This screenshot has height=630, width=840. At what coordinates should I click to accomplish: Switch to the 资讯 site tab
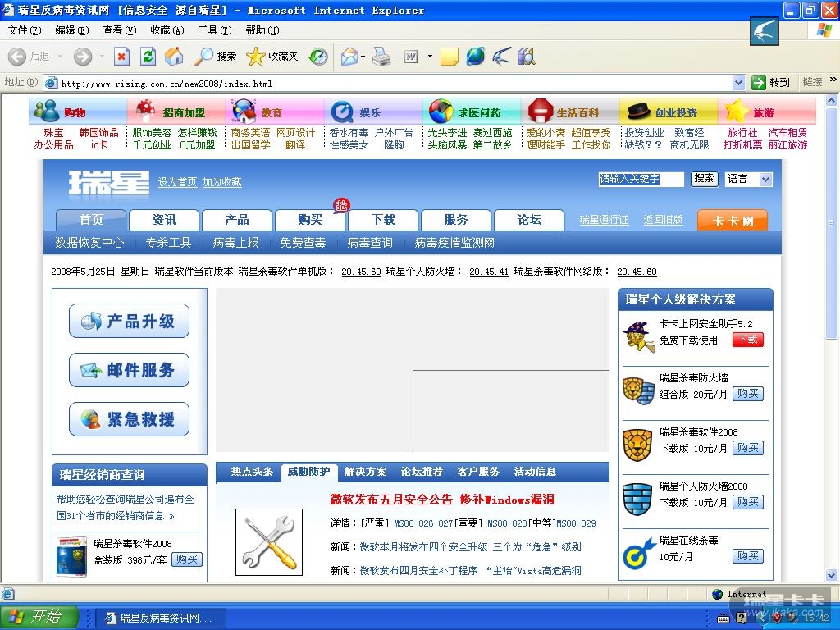point(164,220)
